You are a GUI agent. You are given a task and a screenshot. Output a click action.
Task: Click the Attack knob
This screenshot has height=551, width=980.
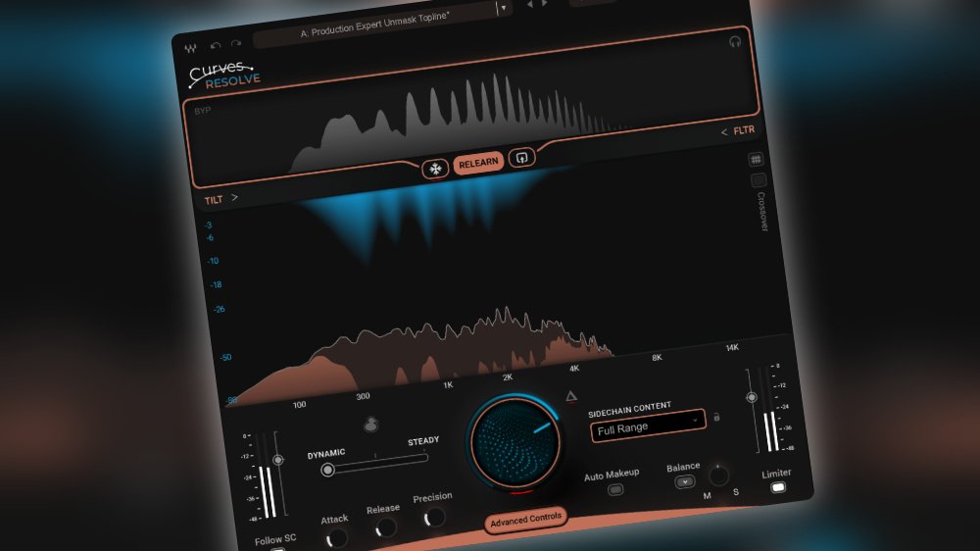pyautogui.click(x=337, y=537)
